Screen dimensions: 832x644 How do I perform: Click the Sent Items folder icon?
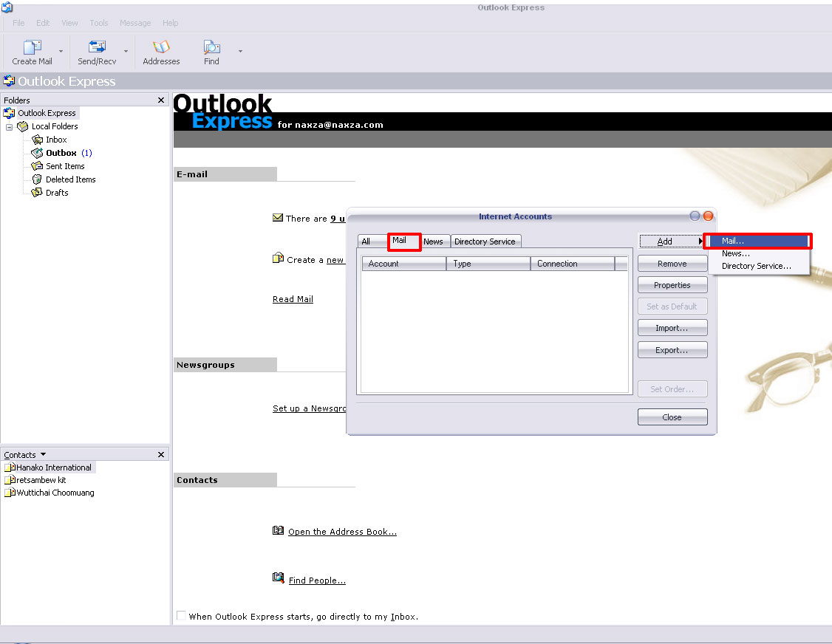coord(37,166)
